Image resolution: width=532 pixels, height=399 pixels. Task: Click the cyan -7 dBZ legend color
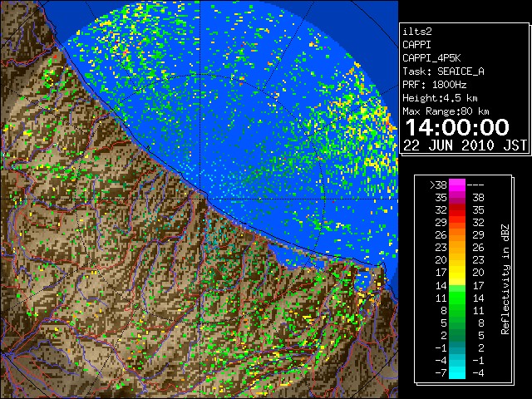point(457,372)
